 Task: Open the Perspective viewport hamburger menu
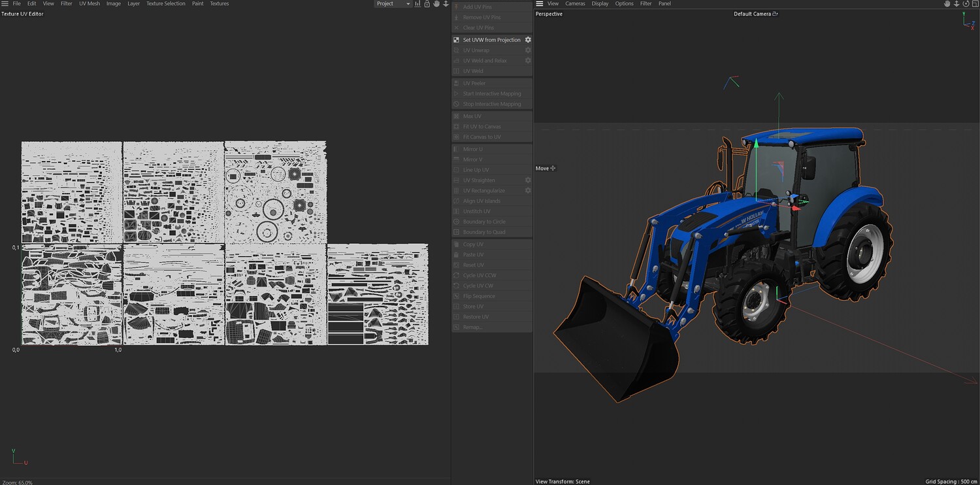540,4
